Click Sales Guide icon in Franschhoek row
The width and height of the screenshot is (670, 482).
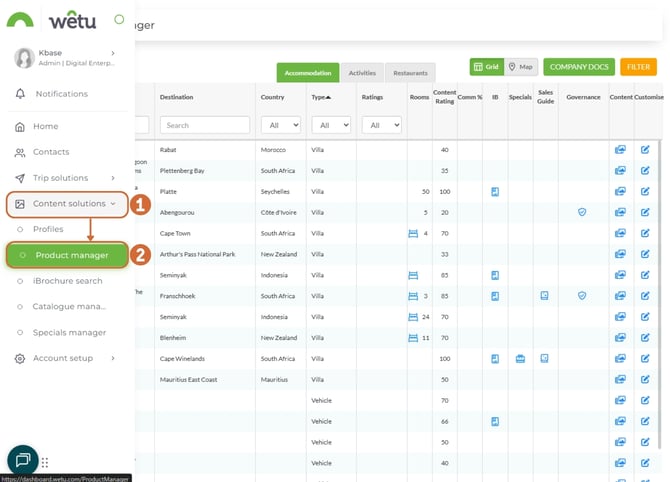tap(544, 295)
